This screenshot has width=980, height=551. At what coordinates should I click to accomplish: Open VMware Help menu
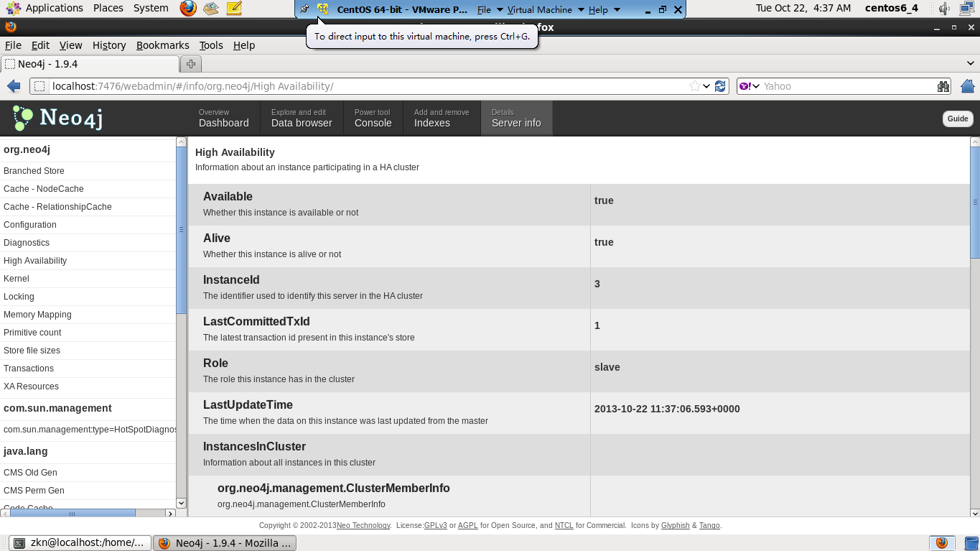[598, 9]
